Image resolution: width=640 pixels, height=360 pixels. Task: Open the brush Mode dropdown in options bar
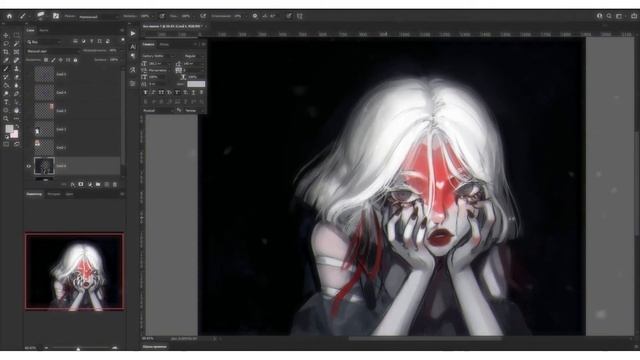(98, 17)
